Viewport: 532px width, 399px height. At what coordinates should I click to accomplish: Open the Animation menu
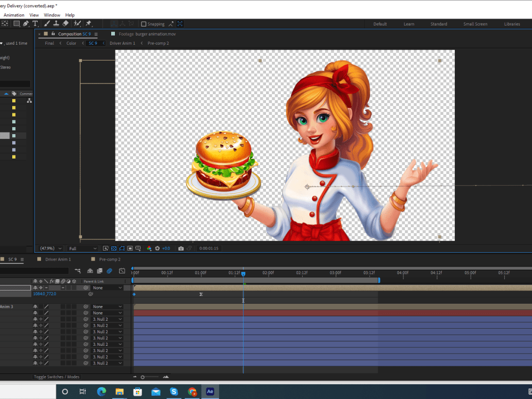click(x=14, y=15)
